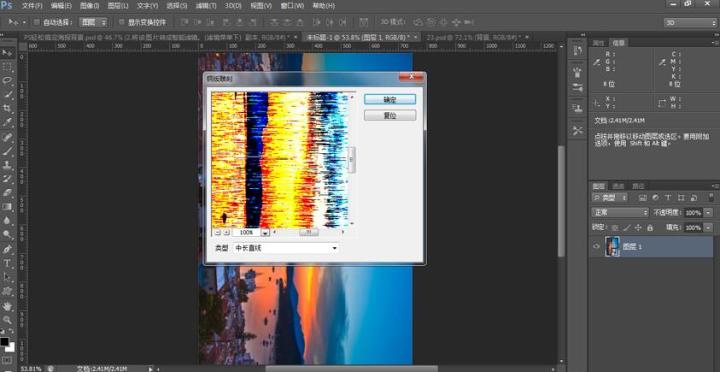The height and width of the screenshot is (372, 720).
Task: Click the canvas vertical scrollbar
Action: [561, 202]
